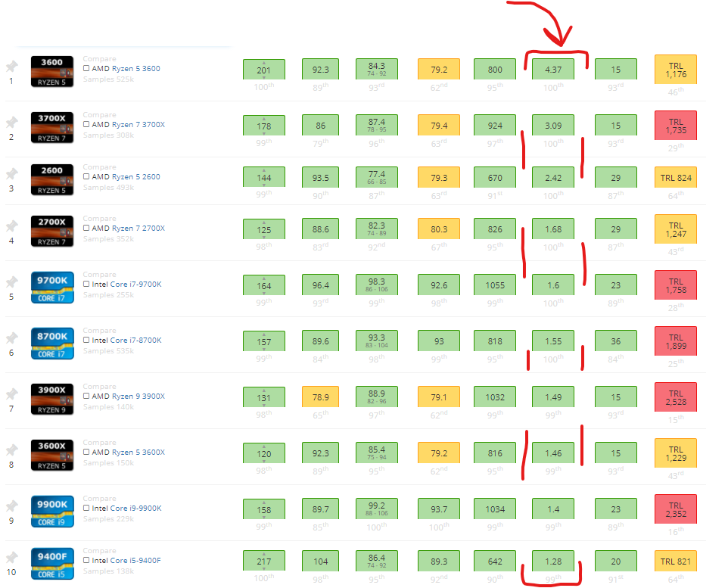Tick compare checkbox for Intel Core i7-8700K
This screenshot has width=728, height=588.
[x=86, y=340]
